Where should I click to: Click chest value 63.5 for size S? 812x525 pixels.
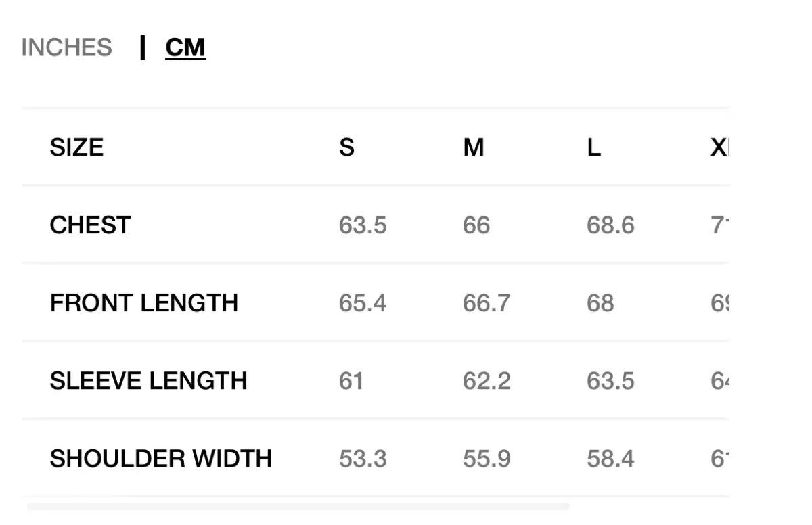tap(363, 225)
